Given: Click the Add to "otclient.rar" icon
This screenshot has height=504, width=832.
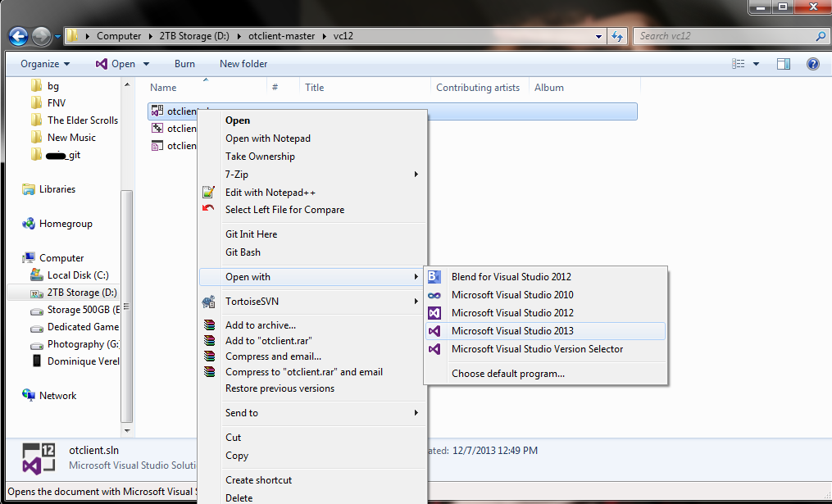Looking at the screenshot, I should coord(210,341).
